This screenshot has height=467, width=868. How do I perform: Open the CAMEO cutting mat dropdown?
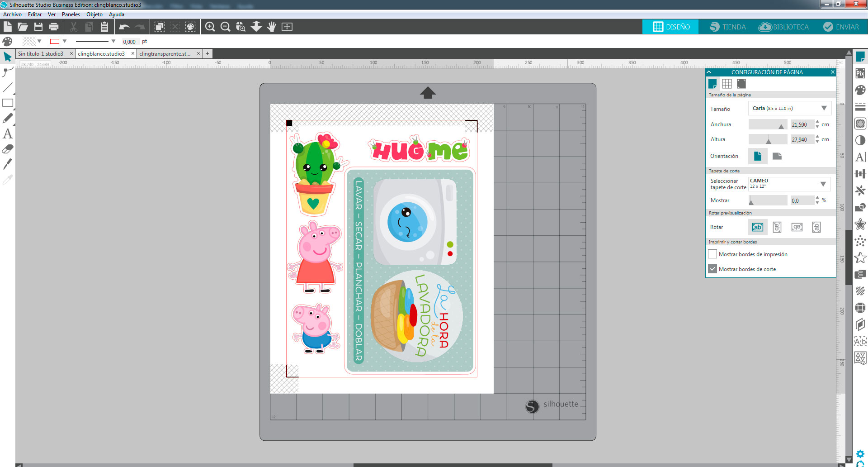pos(789,184)
